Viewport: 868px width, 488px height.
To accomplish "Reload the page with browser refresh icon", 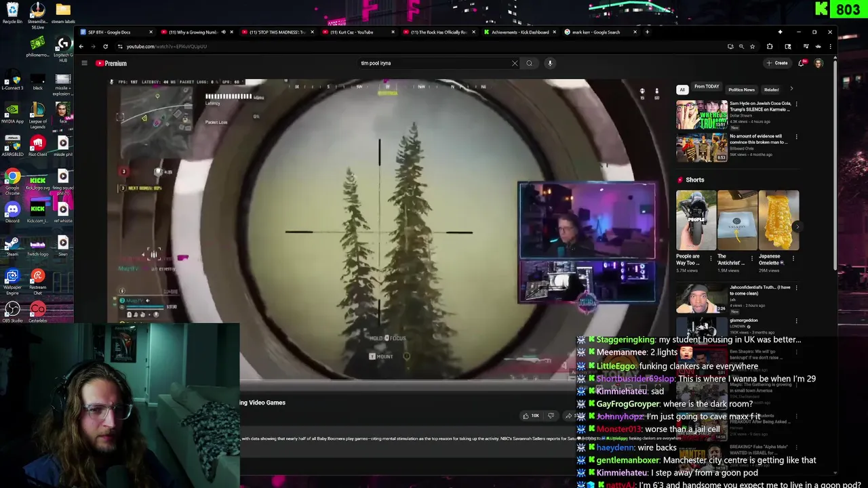I will click(105, 46).
